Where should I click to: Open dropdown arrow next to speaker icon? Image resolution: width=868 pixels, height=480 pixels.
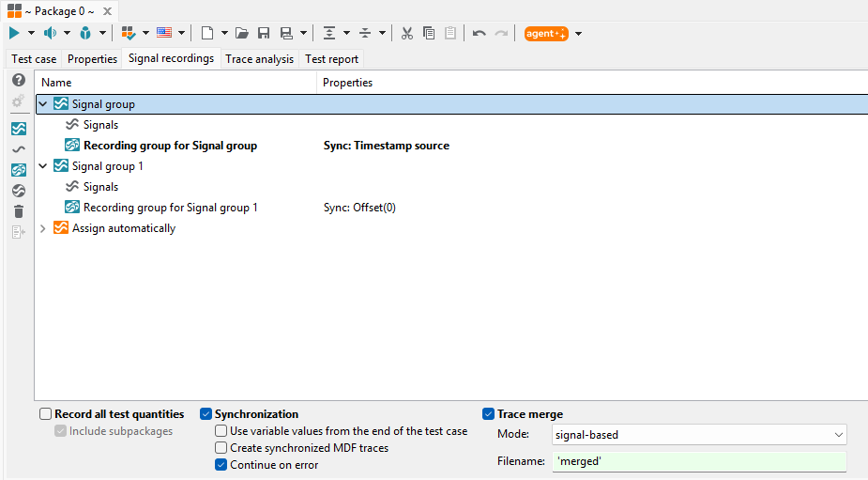coord(67,33)
